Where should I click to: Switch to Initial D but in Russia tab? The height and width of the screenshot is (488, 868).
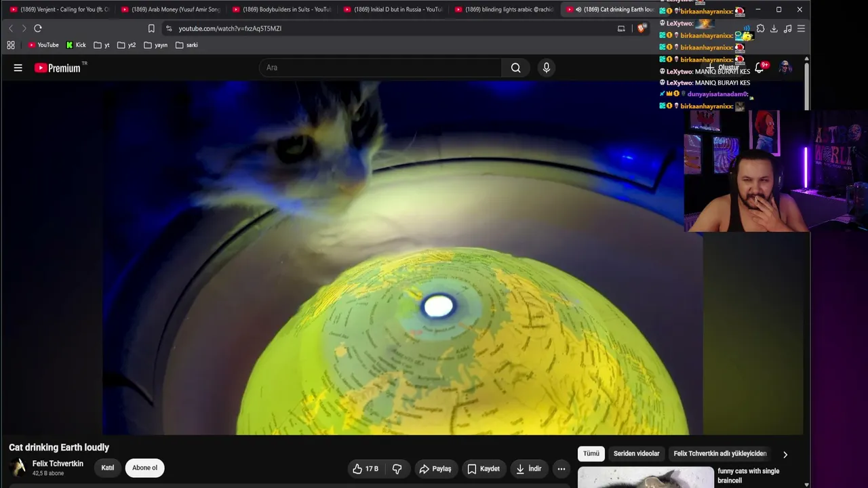(x=393, y=9)
